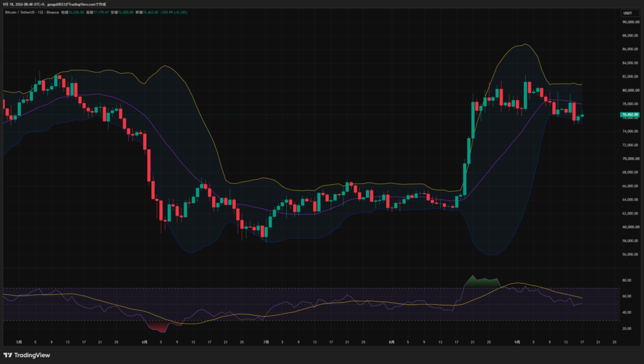
Task: Click the TradingView logo at bottom left
Action: coord(26,355)
